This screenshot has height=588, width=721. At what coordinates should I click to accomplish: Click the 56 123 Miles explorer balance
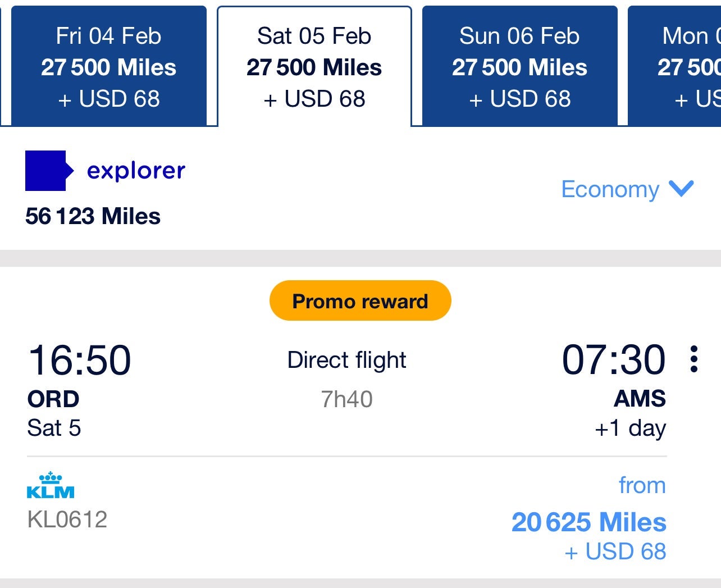[93, 216]
